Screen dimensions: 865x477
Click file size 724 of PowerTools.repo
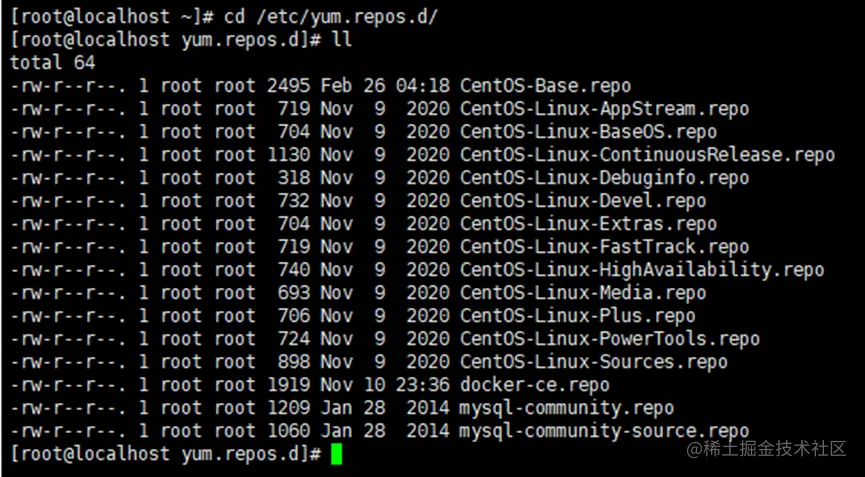tap(294, 339)
